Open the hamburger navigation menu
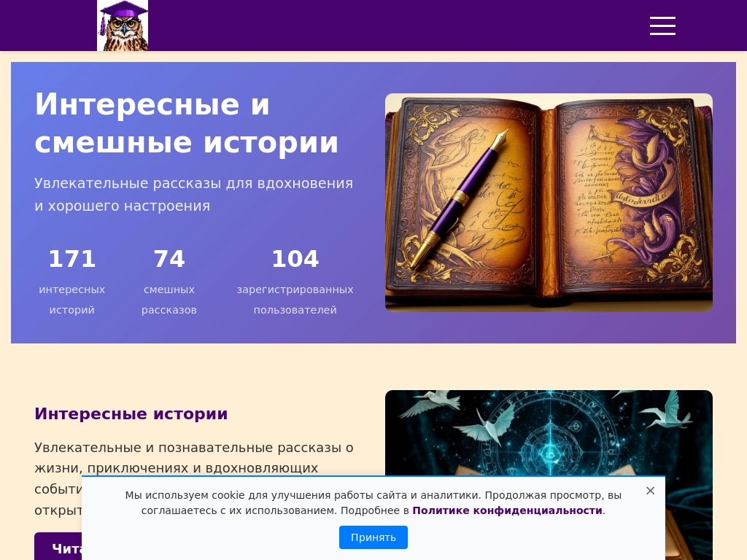747x560 pixels. (662, 26)
